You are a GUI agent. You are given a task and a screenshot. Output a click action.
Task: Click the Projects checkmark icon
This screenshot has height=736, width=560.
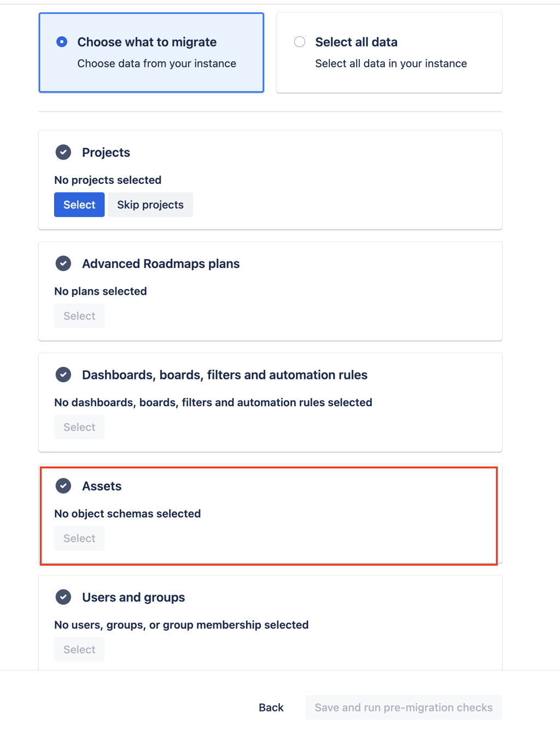(x=63, y=152)
